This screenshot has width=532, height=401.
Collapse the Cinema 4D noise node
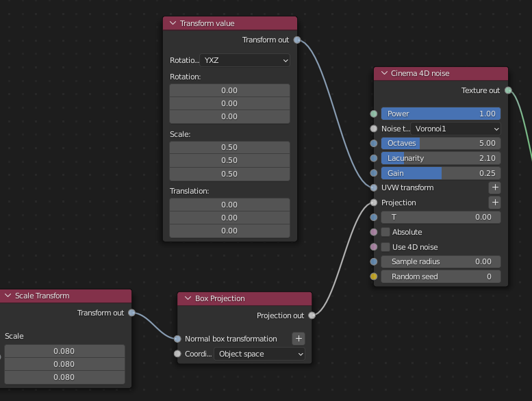[384, 73]
